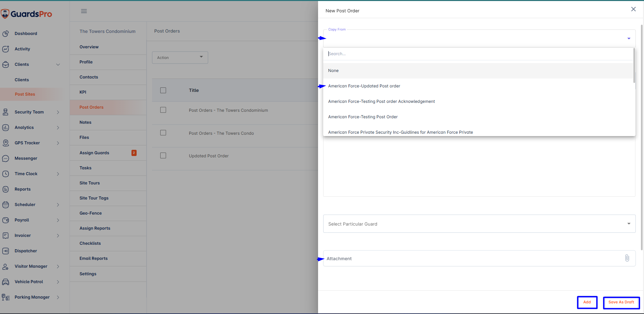Click the attachment paperclip icon
Screen dimensions: 644x314
point(627,258)
